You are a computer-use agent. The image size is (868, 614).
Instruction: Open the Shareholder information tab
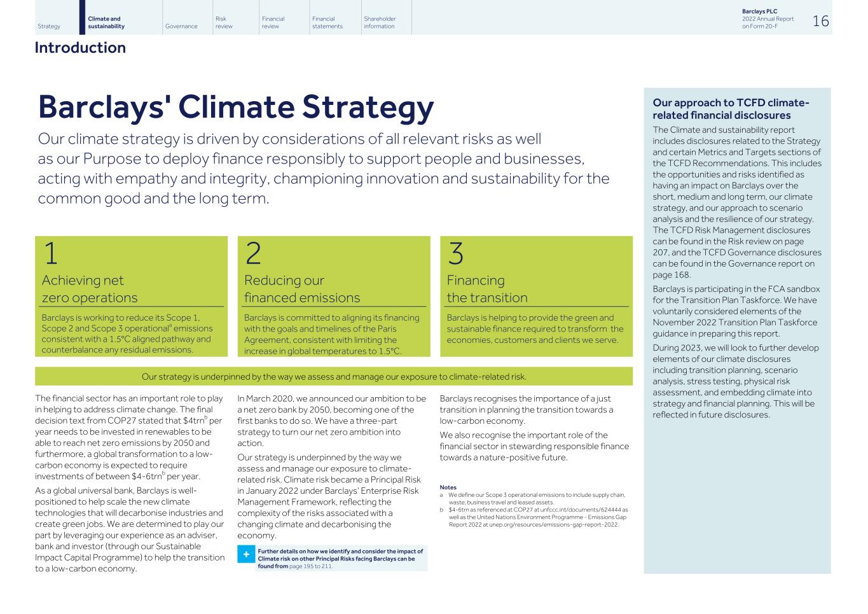pos(380,23)
